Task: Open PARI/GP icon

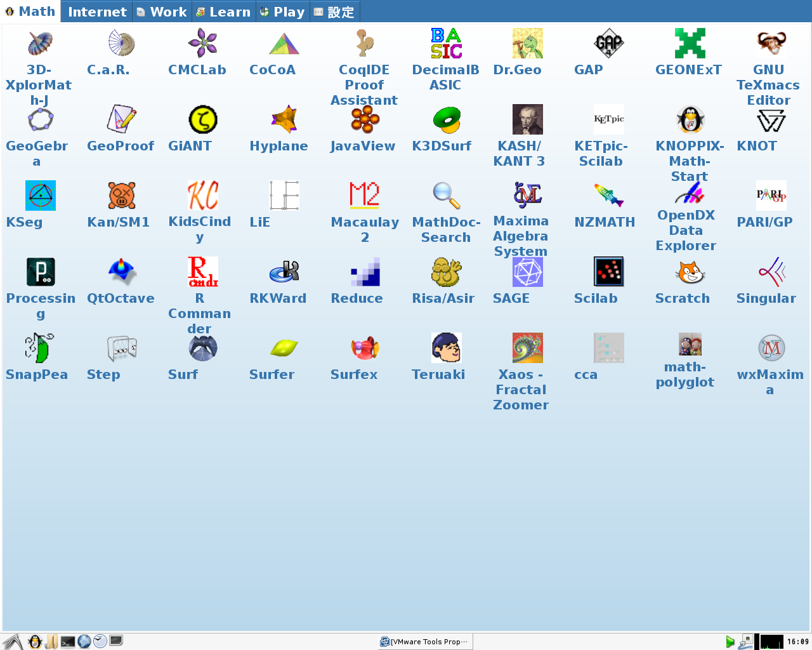Action: [x=771, y=196]
